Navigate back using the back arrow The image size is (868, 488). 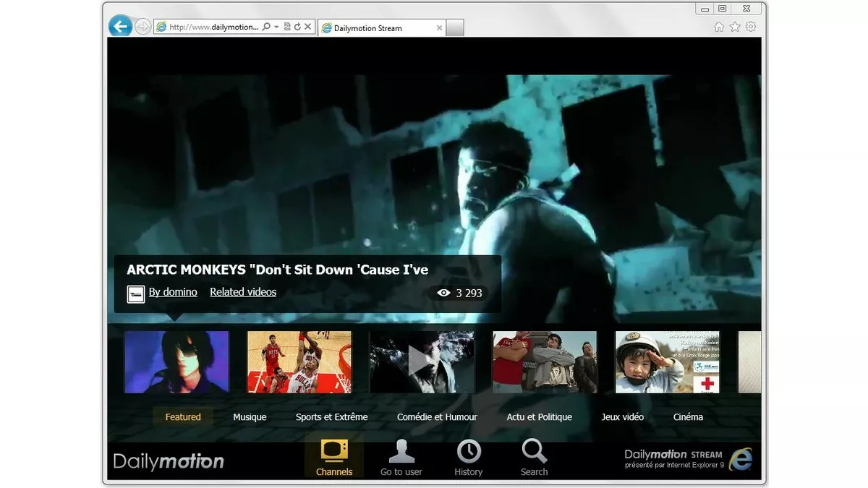pos(121,26)
